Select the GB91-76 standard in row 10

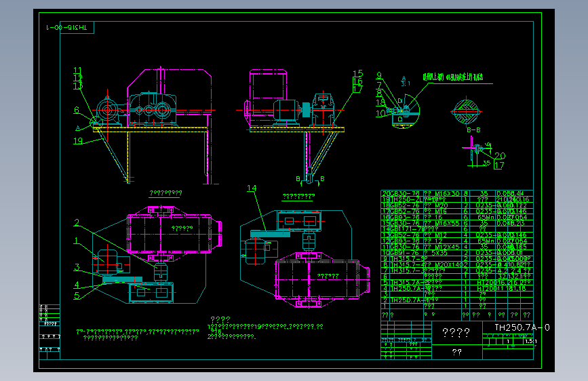[x=404, y=253]
